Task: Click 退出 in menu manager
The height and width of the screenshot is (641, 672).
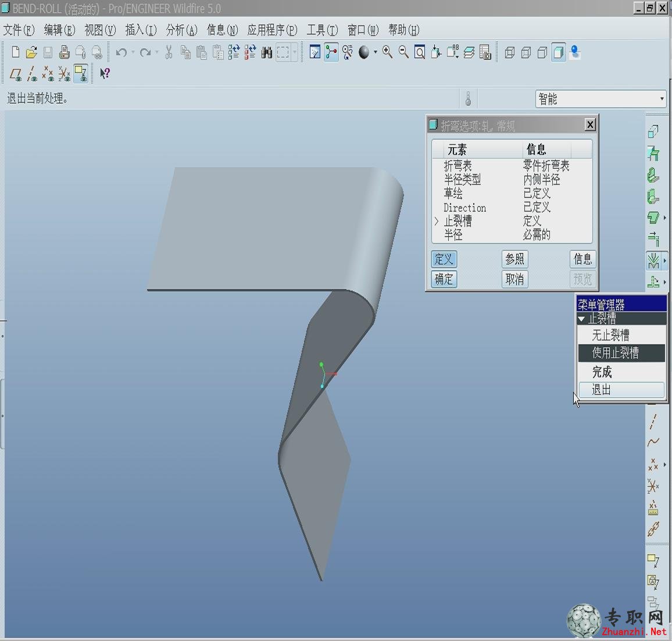Action: coord(621,390)
